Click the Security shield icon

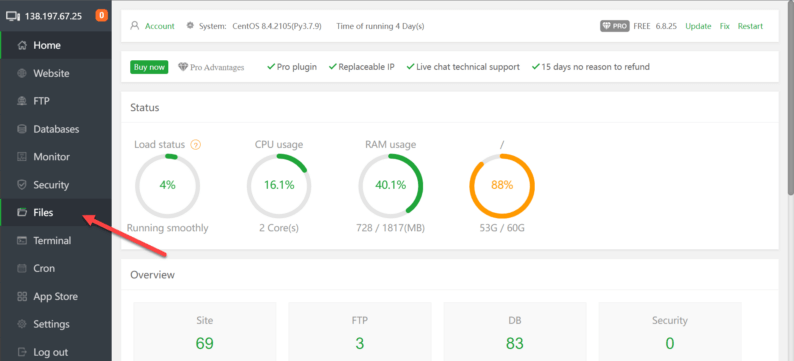pyautogui.click(x=22, y=185)
